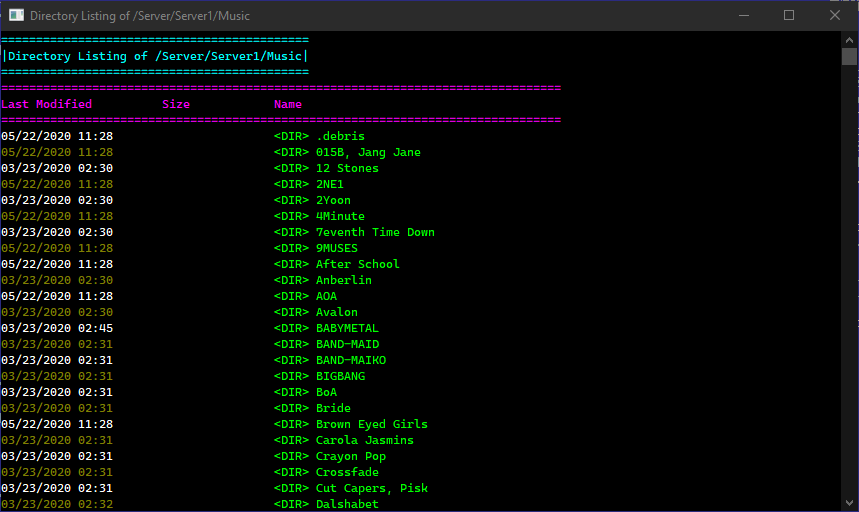The image size is (859, 512).
Task: Select the 'Dalshabet' directory entry
Action: point(347,504)
